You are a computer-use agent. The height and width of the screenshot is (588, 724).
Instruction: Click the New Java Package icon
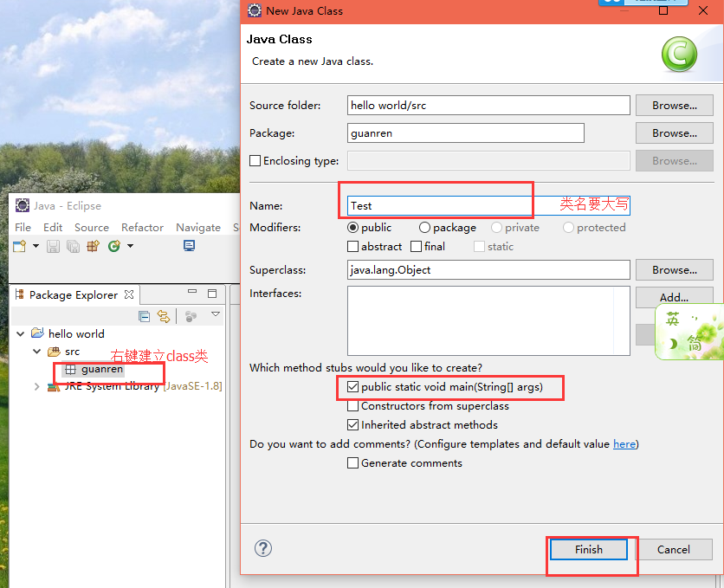pyautogui.click(x=94, y=247)
